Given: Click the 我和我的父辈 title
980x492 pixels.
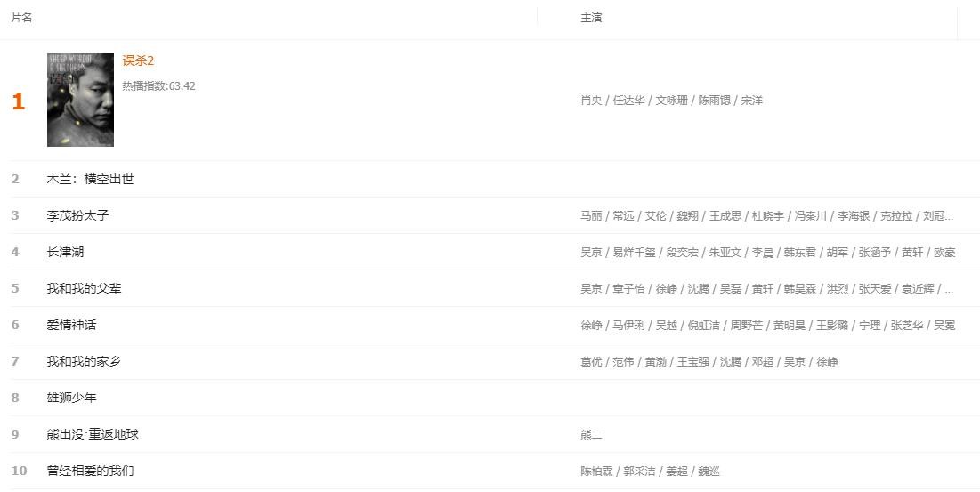Looking at the screenshot, I should (84, 288).
